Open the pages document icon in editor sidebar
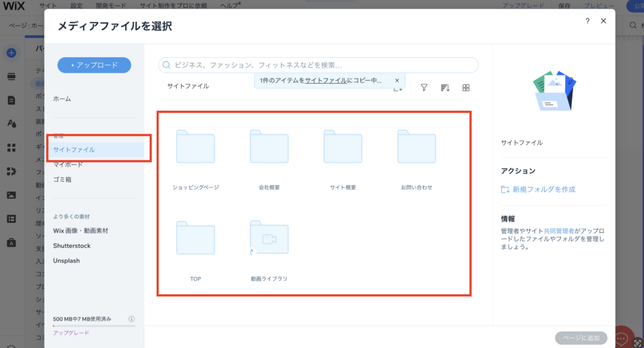The image size is (644, 348). 11,100
